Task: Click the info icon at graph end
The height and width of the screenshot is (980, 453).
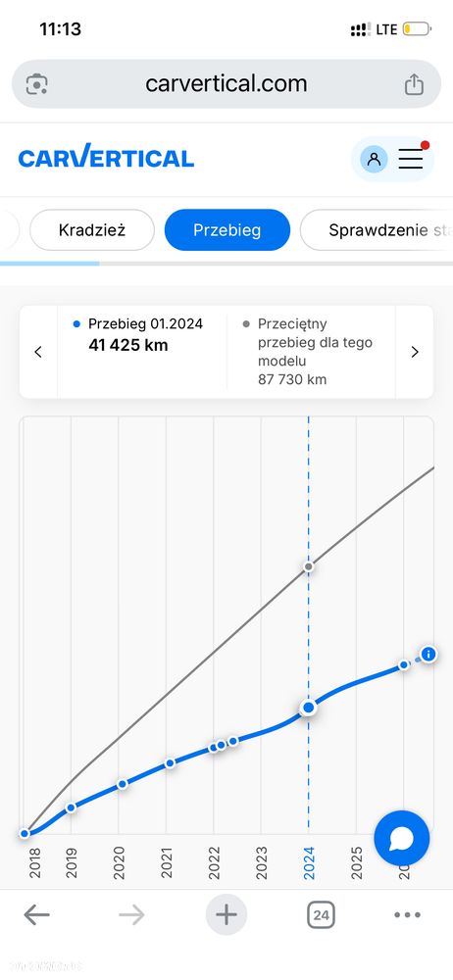Action: tap(428, 655)
